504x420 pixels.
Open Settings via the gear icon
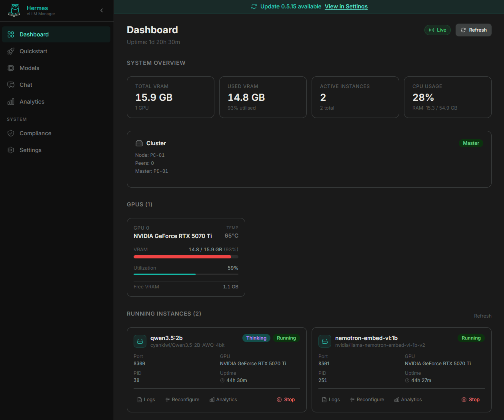(10, 150)
